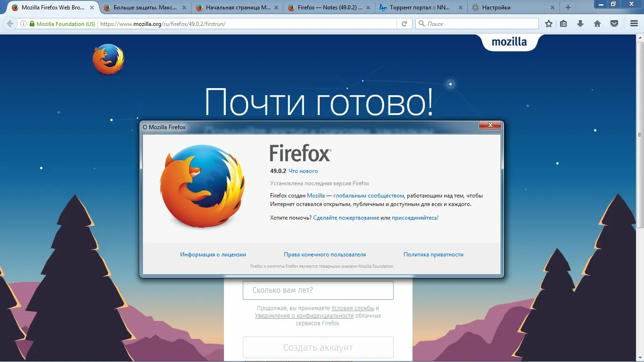Open the downloads arrow icon
This screenshot has width=644, height=362.
(580, 24)
